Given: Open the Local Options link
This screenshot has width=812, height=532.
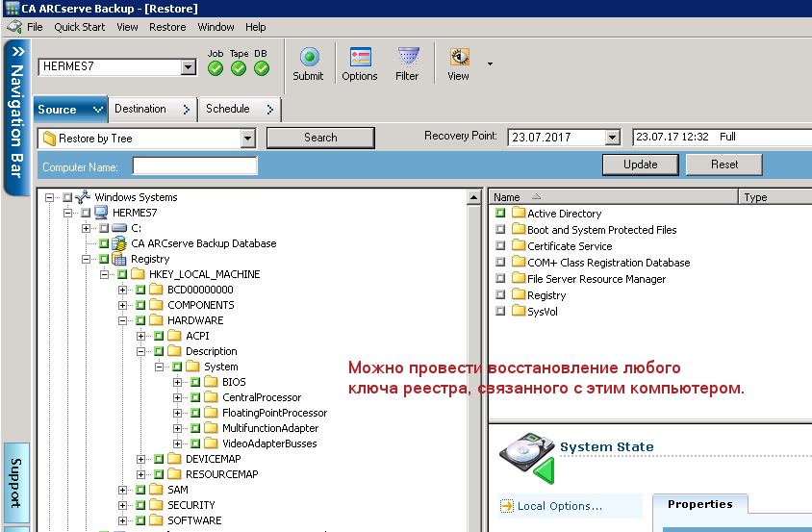Looking at the screenshot, I should coord(559,506).
